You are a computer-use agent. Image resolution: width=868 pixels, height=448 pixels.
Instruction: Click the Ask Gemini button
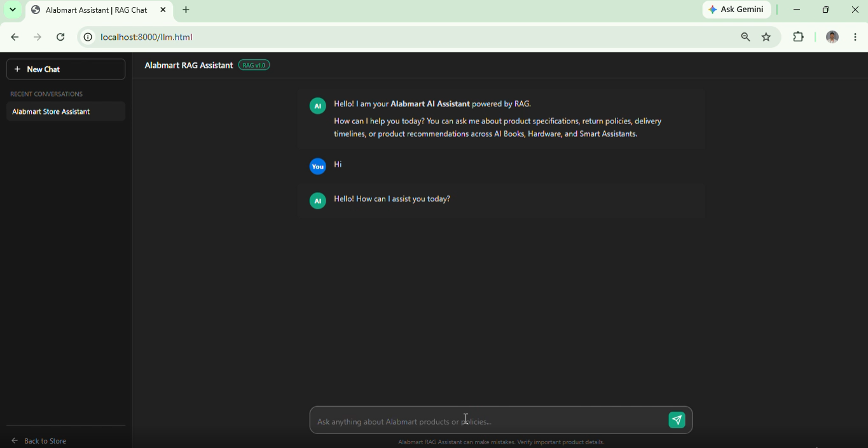click(x=736, y=10)
